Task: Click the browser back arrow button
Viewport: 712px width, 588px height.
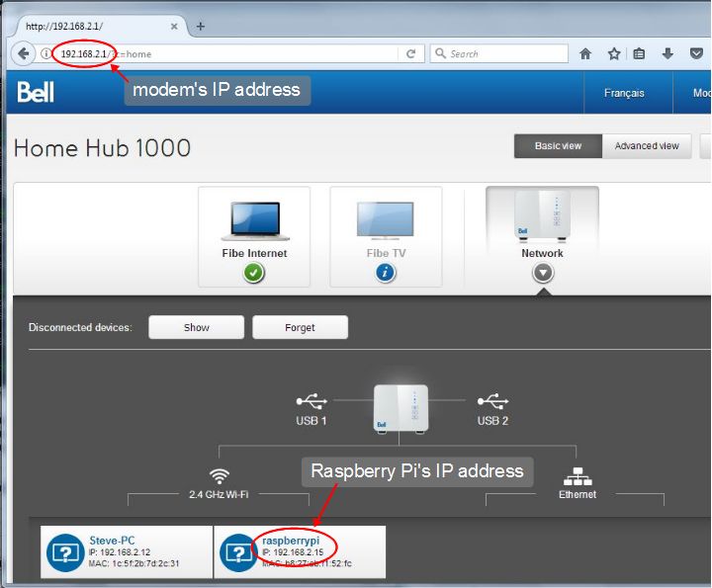Action: pos(23,54)
